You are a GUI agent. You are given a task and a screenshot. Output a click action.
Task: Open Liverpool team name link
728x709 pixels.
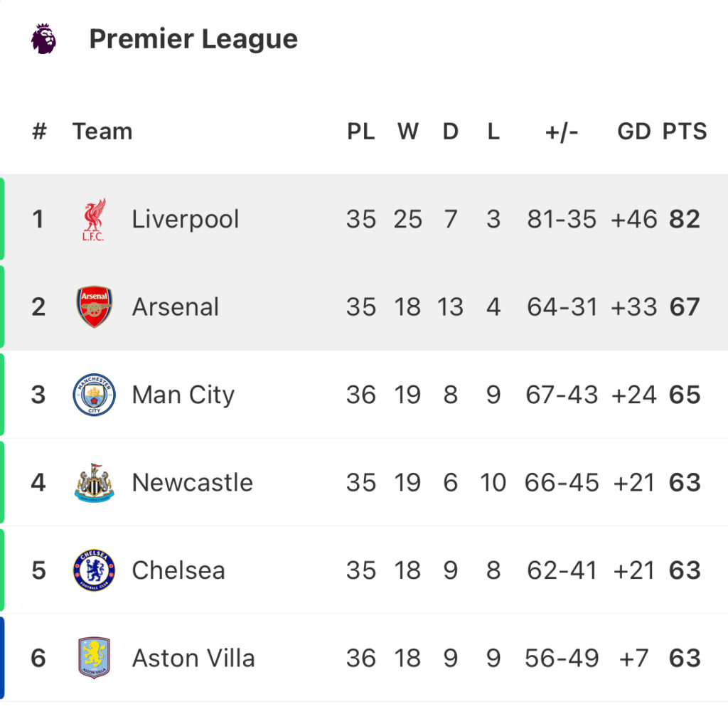186,219
